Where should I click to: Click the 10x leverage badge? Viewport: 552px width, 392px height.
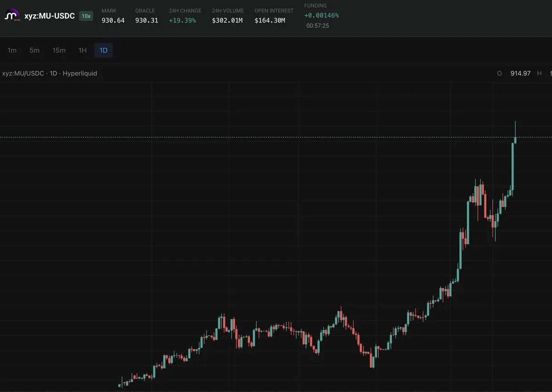(x=86, y=16)
